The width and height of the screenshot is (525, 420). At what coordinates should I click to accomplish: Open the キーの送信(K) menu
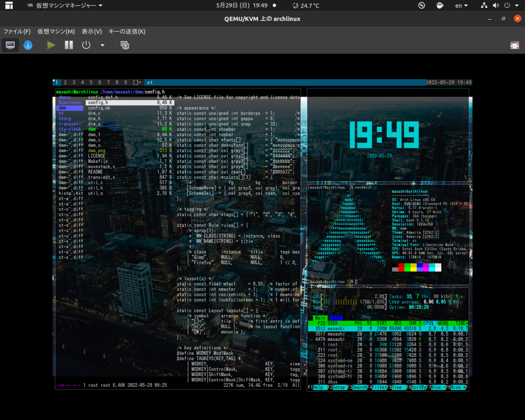click(127, 31)
